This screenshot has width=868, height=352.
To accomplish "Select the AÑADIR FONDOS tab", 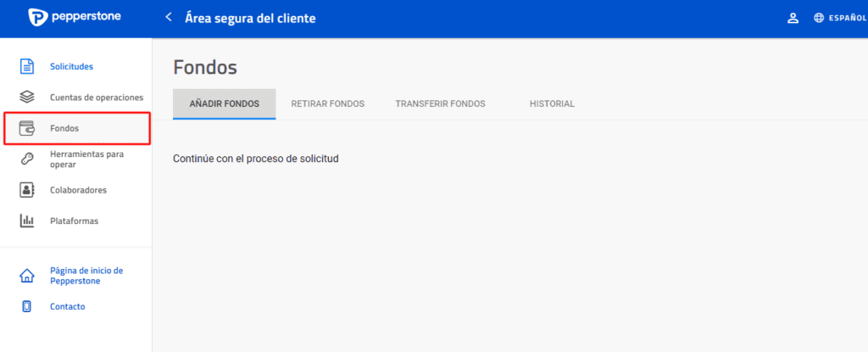I will click(224, 103).
